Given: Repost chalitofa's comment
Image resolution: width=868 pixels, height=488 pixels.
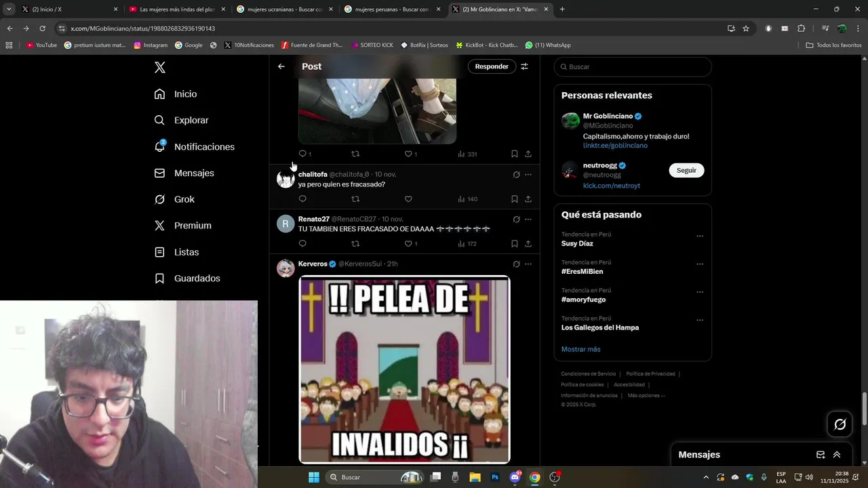Looking at the screenshot, I should coord(355,199).
